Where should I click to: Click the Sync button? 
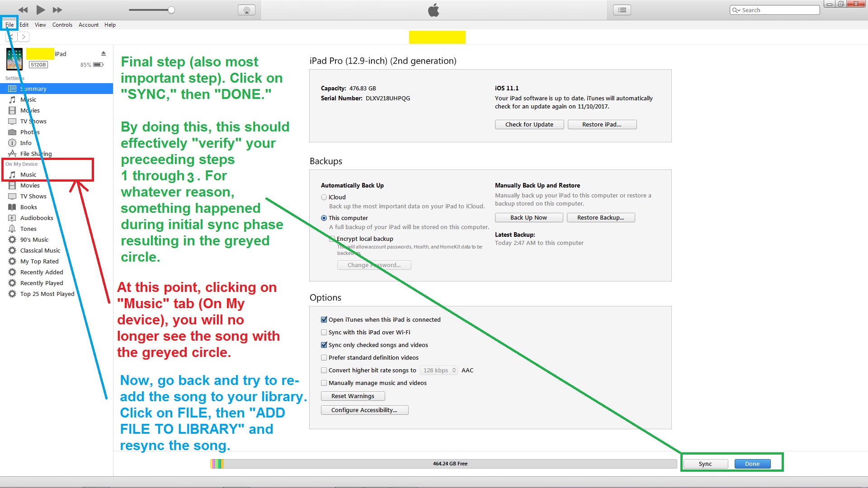click(x=705, y=464)
